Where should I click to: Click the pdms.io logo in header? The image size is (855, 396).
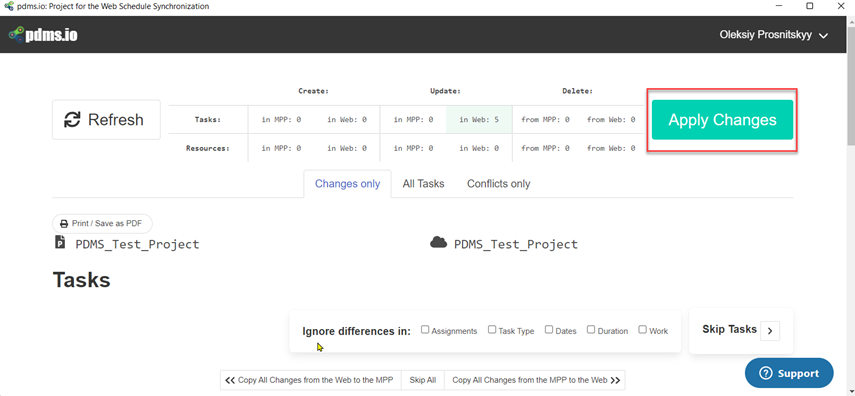(43, 35)
